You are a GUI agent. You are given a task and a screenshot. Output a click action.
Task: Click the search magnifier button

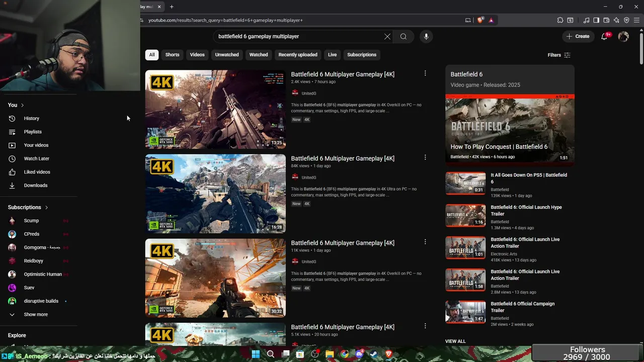[404, 36]
